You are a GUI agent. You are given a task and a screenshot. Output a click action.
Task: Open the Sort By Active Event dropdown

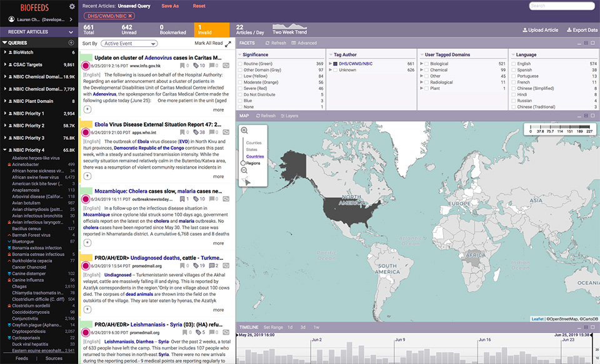tap(129, 44)
